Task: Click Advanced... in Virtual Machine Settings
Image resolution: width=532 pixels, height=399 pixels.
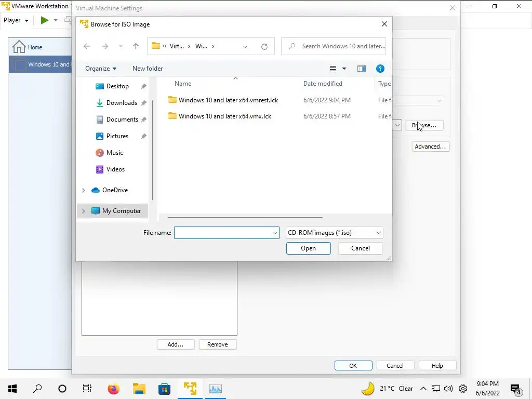Action: [431, 147]
